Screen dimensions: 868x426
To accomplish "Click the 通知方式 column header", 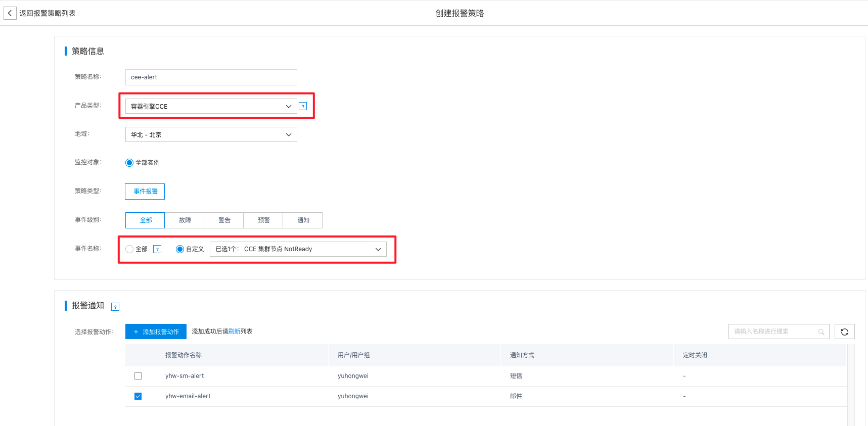I will pyautogui.click(x=522, y=355).
